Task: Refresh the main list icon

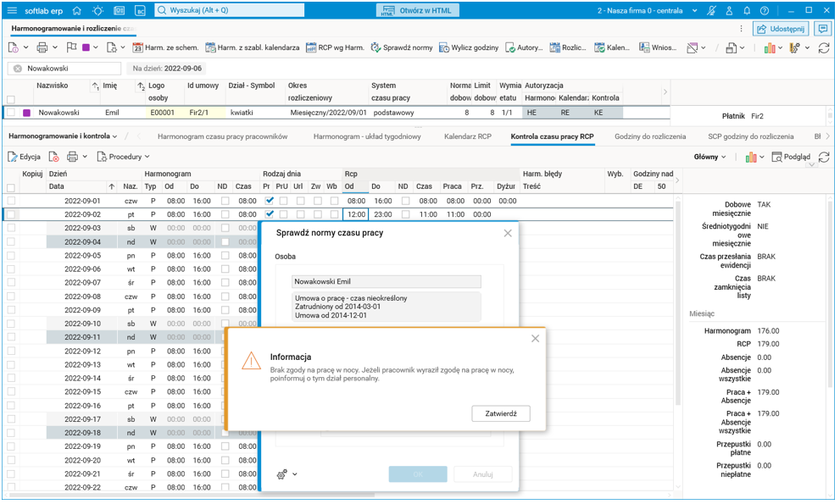Action: (x=824, y=48)
